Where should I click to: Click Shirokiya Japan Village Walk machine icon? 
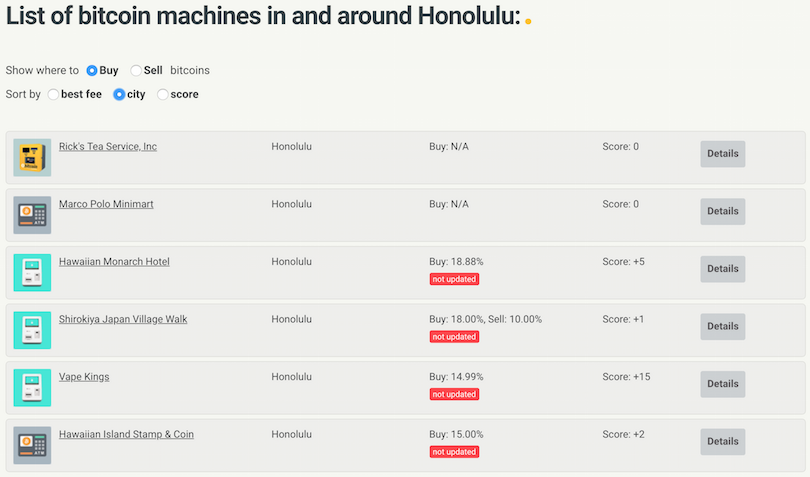[32, 330]
